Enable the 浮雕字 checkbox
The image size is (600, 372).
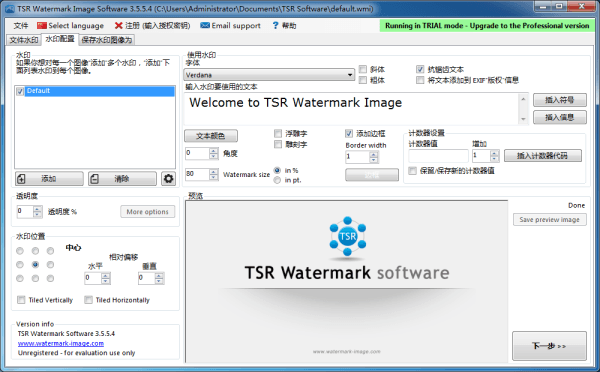tap(278, 133)
